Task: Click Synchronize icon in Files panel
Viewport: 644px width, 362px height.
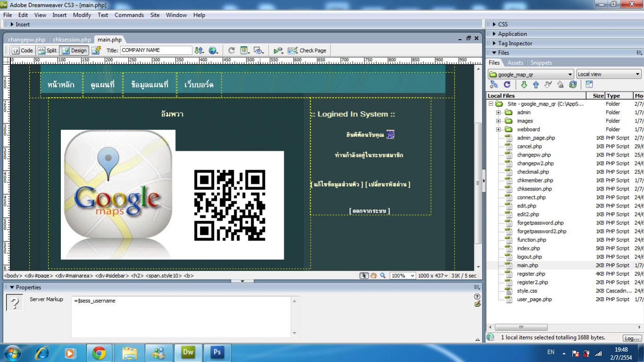Action: (x=573, y=85)
